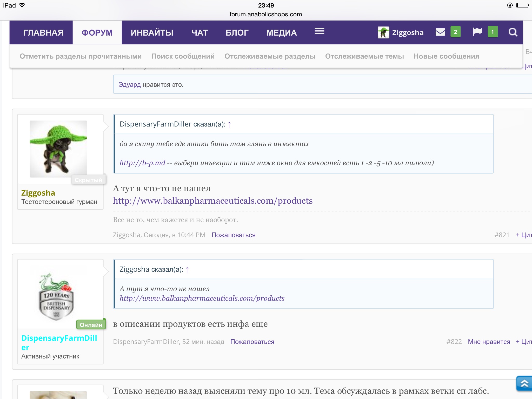Open balkanpharmaceuticals.com/products link in post #821
This screenshot has width=532, height=399.
(x=212, y=201)
